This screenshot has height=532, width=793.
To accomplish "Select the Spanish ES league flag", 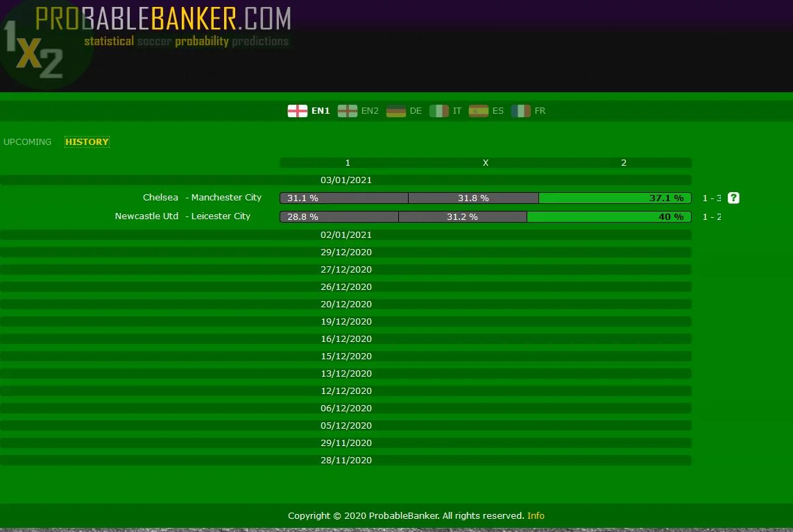I will (x=479, y=111).
